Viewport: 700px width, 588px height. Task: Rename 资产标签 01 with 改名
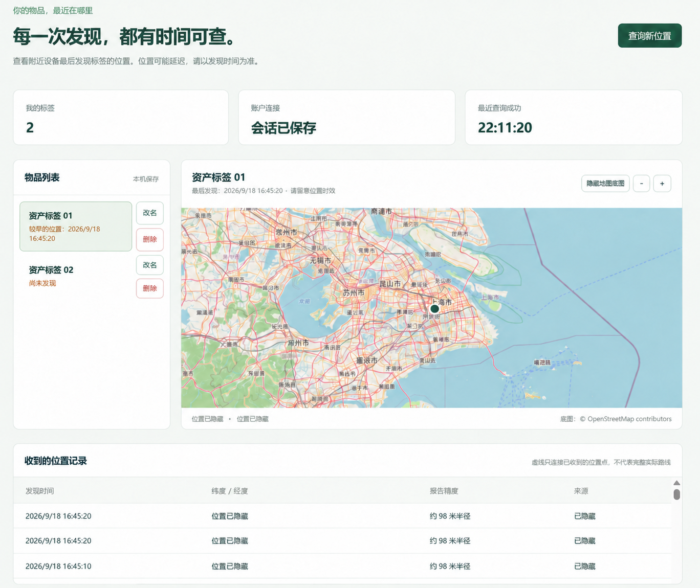tap(150, 213)
